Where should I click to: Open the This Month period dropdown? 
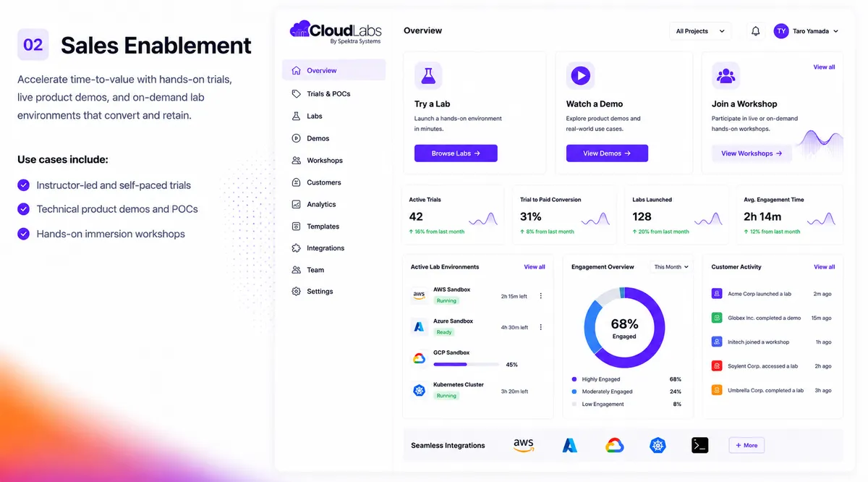[671, 267]
